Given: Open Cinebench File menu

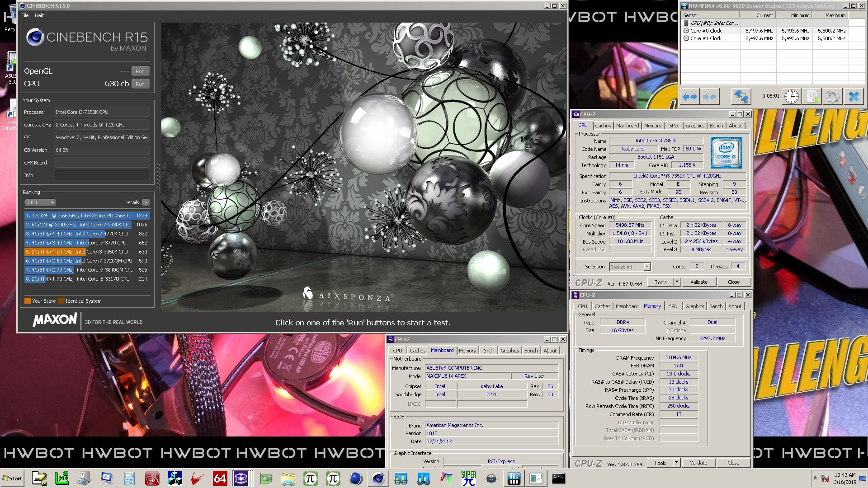Looking at the screenshot, I should click(x=25, y=15).
